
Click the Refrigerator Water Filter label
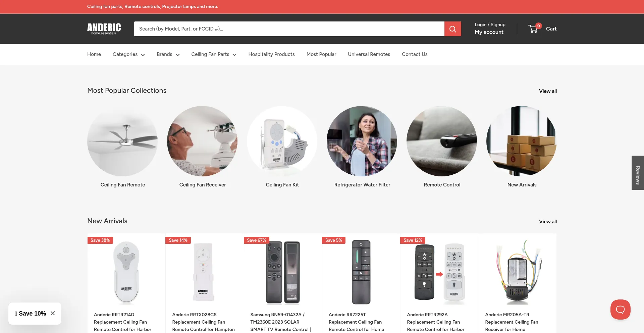[x=362, y=185]
